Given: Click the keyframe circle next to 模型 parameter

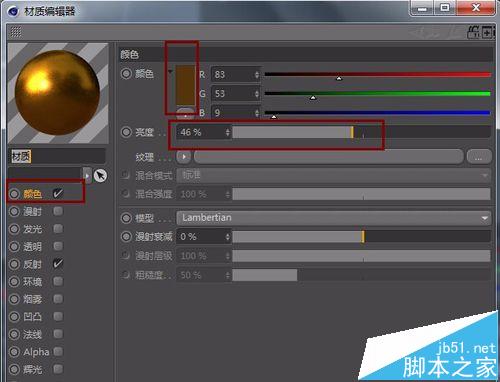Looking at the screenshot, I should click(126, 218).
